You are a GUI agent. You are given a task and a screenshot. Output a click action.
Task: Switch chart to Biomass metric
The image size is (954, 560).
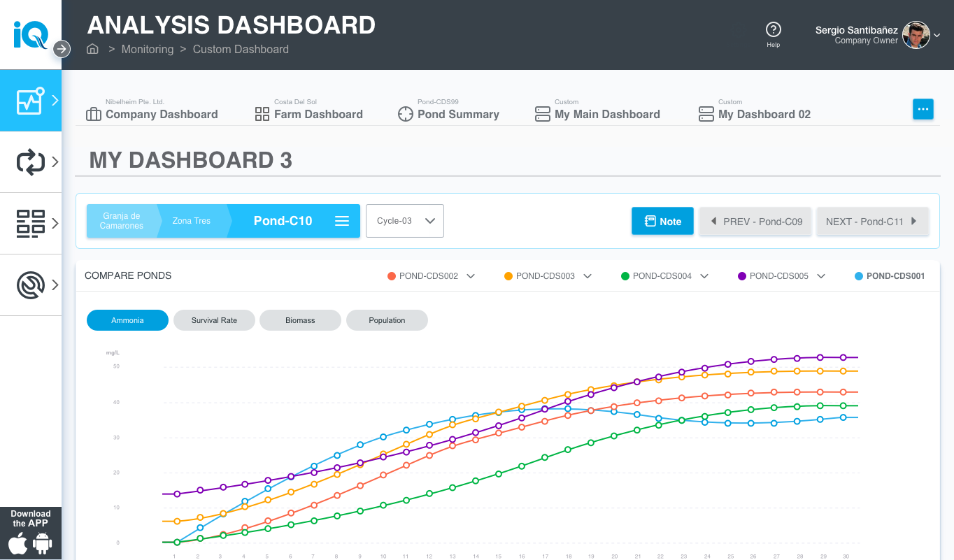(300, 320)
